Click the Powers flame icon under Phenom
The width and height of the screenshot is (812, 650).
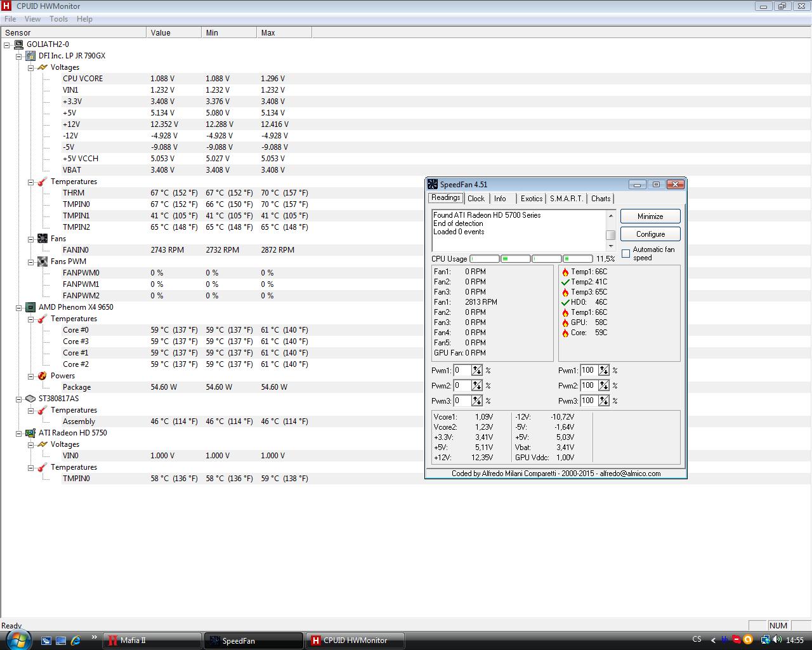(43, 376)
